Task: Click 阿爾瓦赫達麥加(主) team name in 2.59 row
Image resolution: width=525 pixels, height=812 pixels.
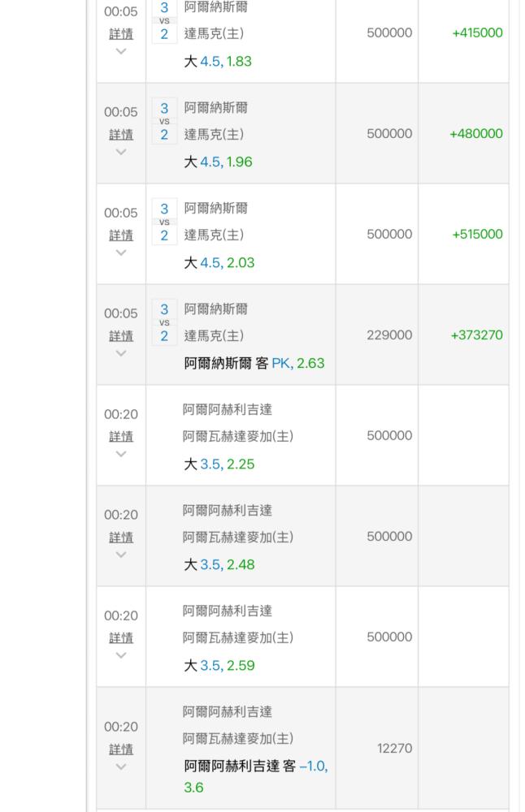Action: point(238,638)
